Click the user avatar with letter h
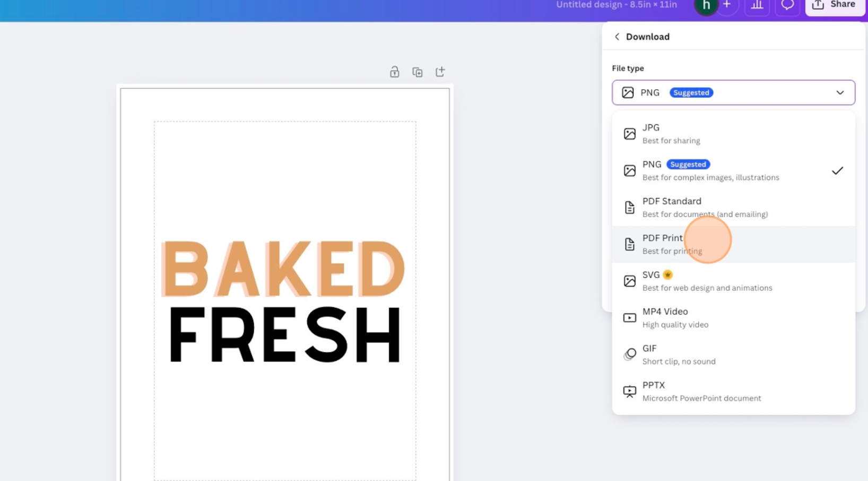Image resolution: width=868 pixels, height=481 pixels. (706, 6)
